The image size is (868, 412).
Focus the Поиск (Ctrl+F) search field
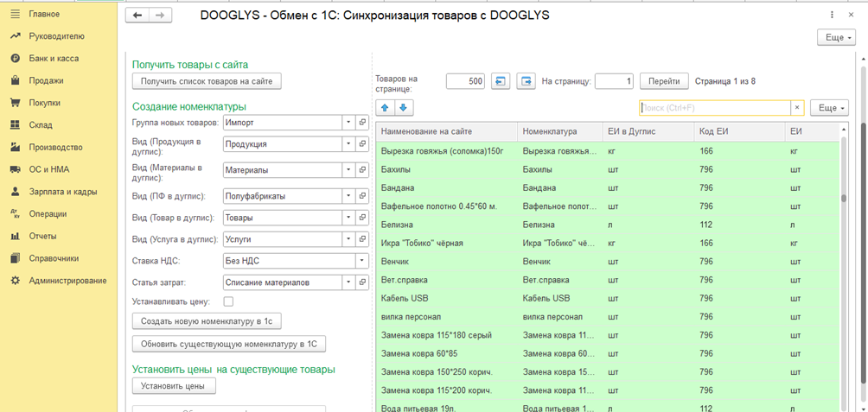715,108
